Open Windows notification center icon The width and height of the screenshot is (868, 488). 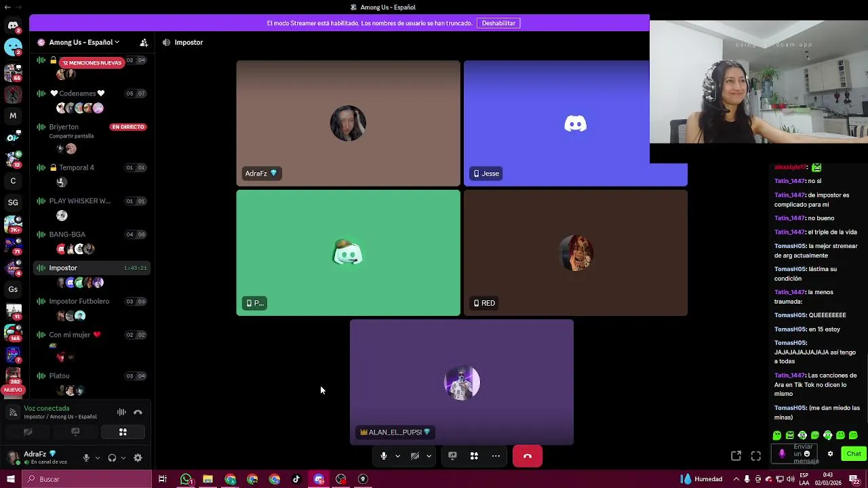click(x=854, y=479)
